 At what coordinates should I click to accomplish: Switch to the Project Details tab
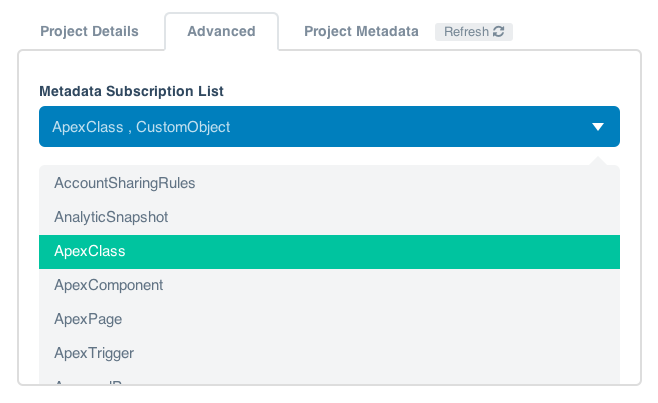pos(89,31)
